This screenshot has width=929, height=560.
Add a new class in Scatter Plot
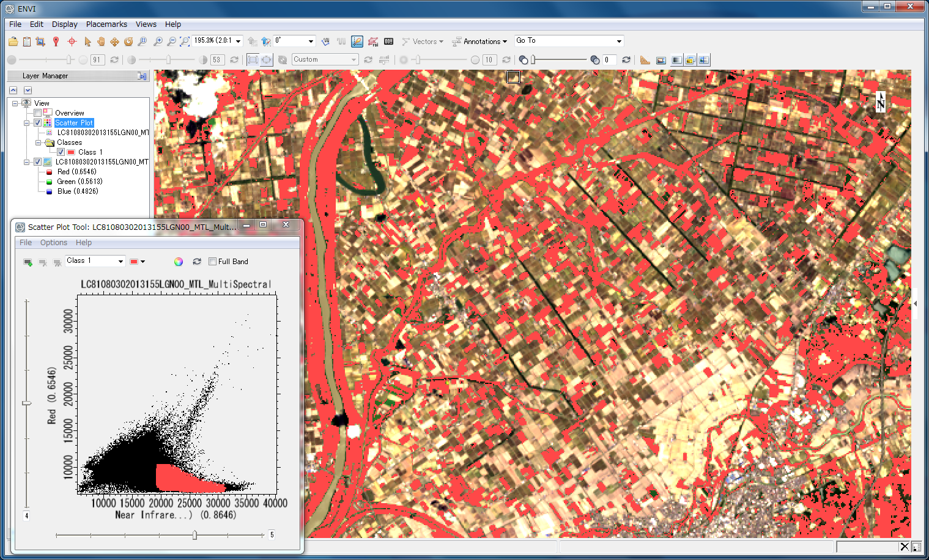(28, 262)
